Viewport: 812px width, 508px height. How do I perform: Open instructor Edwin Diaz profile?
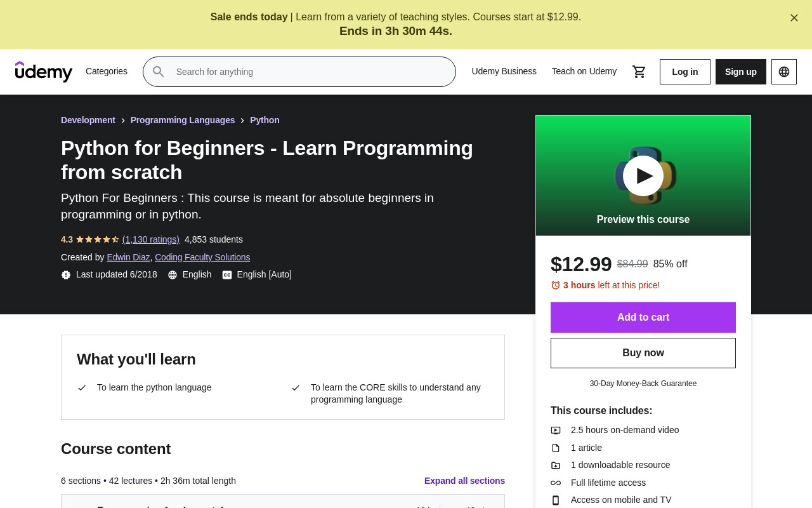click(128, 257)
